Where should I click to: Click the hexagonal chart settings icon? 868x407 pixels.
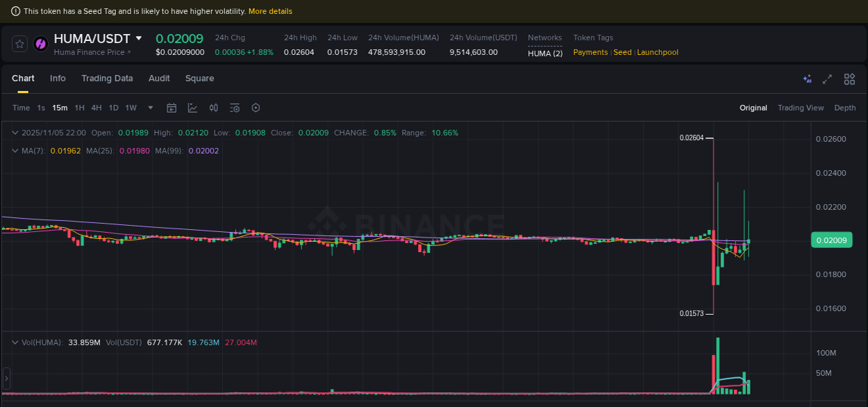point(256,108)
